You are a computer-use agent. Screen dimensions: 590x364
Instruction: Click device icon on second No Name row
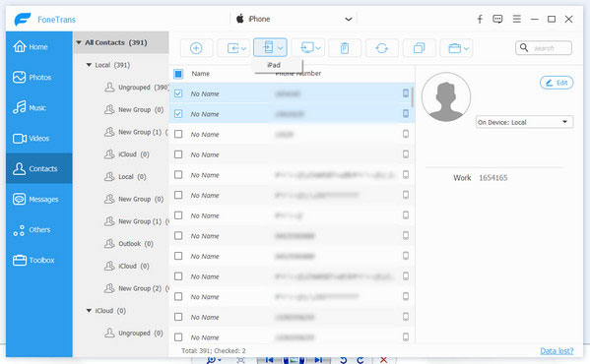click(x=406, y=113)
